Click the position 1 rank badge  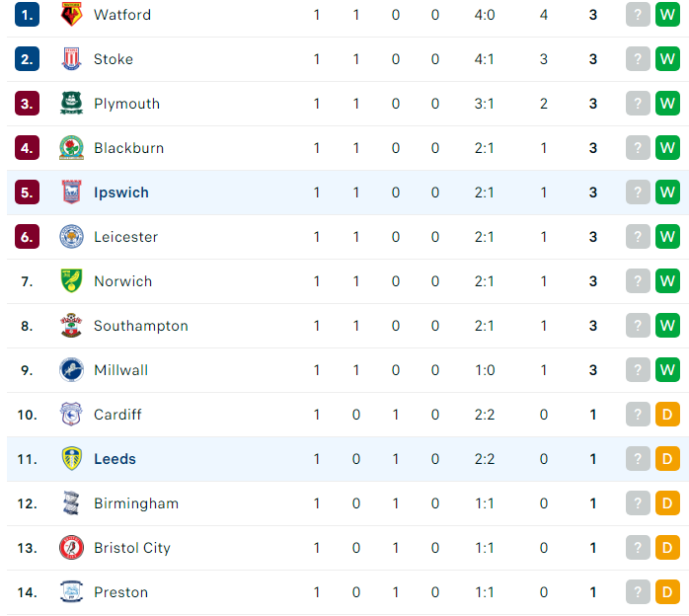(x=27, y=15)
